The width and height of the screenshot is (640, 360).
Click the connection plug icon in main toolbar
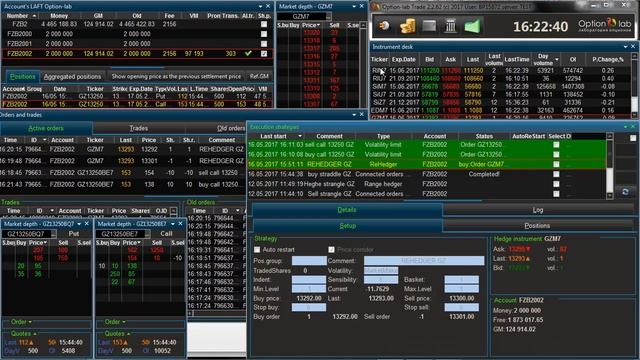384,26
